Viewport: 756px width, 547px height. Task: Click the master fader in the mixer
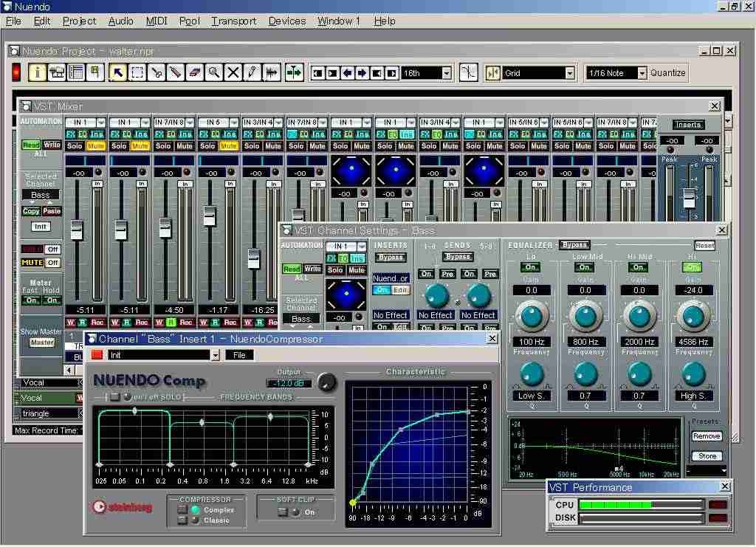click(x=689, y=198)
